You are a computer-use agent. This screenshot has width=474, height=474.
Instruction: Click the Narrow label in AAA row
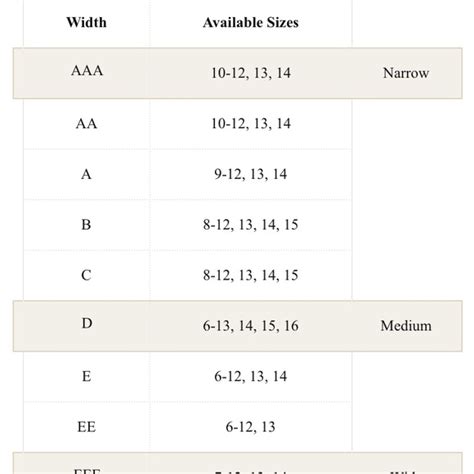[406, 73]
